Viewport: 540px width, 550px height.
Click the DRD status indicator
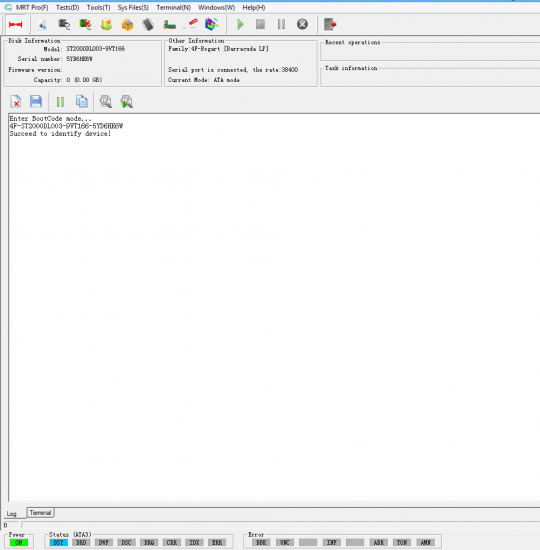[81, 542]
